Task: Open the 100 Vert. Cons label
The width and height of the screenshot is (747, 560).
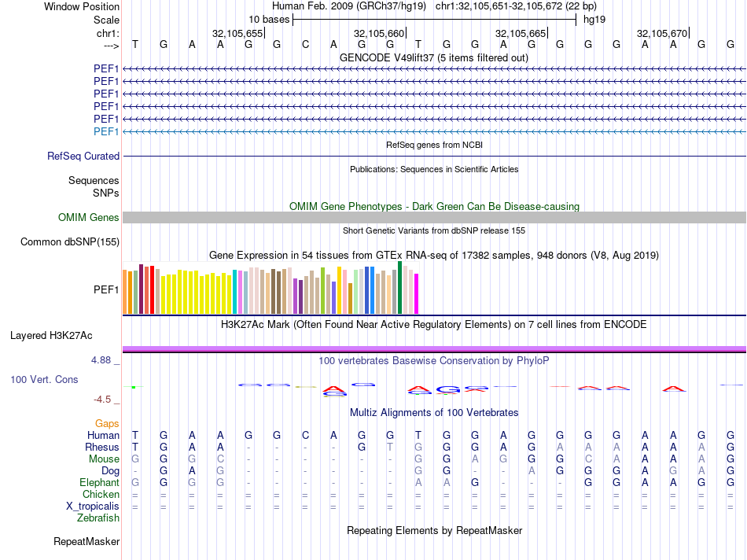Action: (44, 379)
